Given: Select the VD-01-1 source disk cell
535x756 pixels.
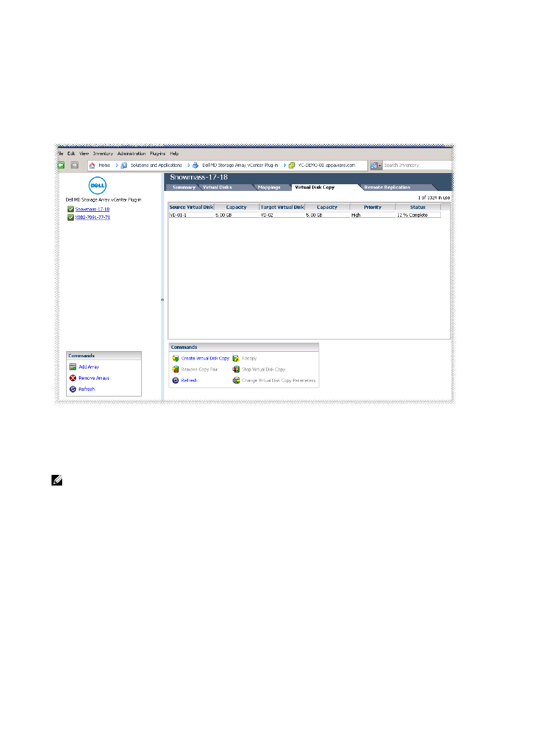Looking at the screenshot, I should tap(192, 215).
